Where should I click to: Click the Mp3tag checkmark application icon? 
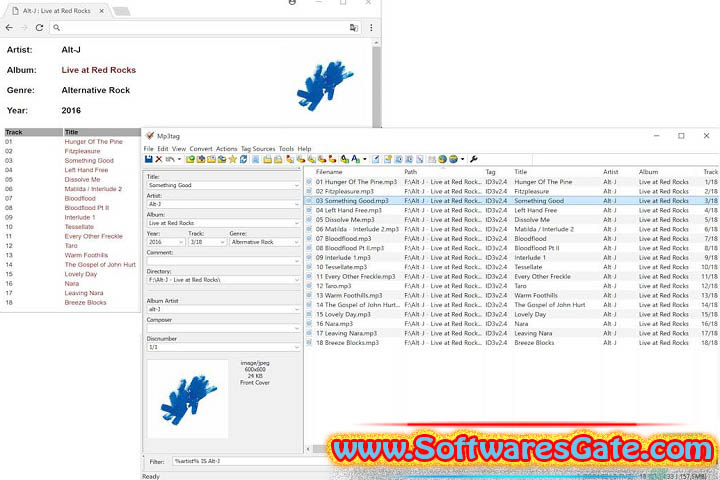pyautogui.click(x=150, y=136)
